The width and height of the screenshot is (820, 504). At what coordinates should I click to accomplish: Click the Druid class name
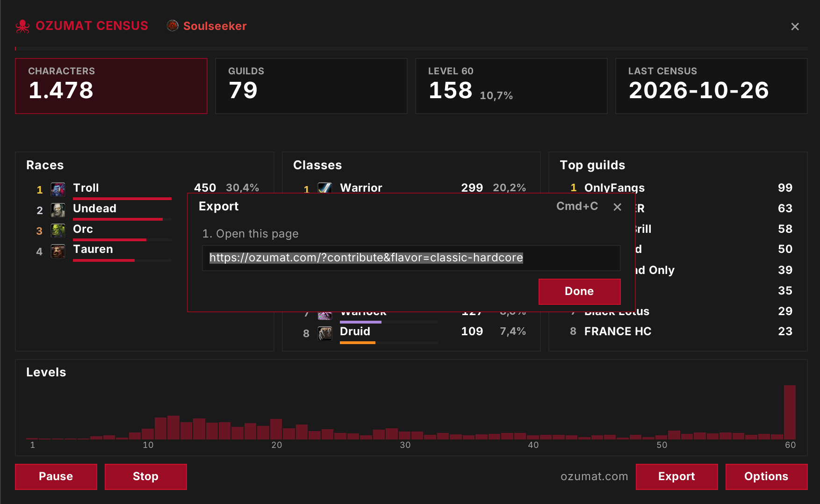[x=355, y=331]
